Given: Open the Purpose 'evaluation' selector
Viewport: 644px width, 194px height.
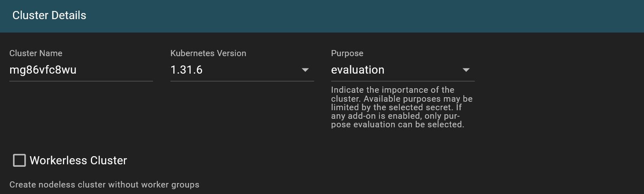Looking at the screenshot, I should (x=403, y=70).
